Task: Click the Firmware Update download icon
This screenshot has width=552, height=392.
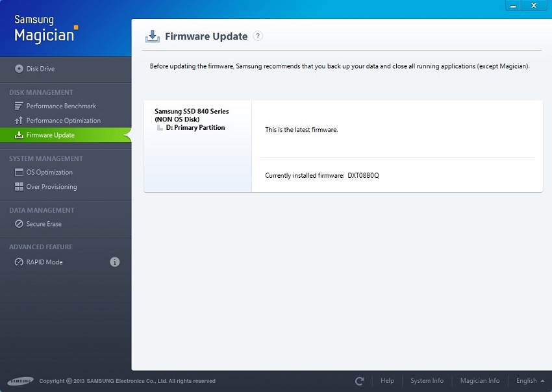Action: (153, 36)
